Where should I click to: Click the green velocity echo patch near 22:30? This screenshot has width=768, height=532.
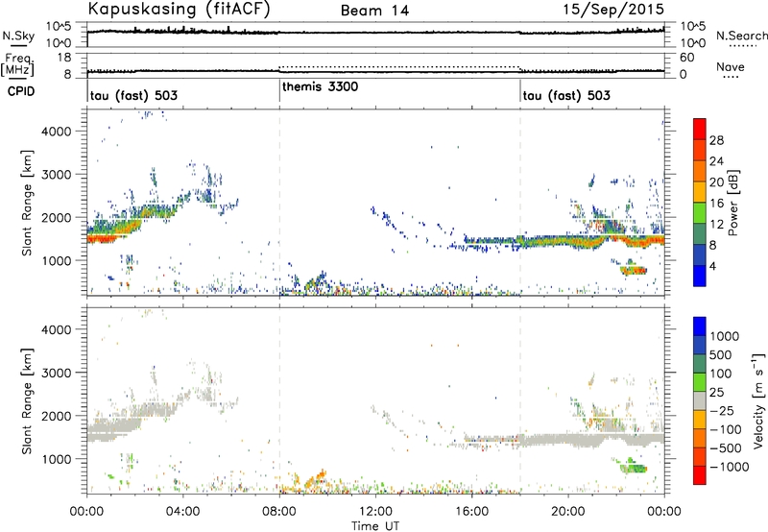click(x=633, y=466)
